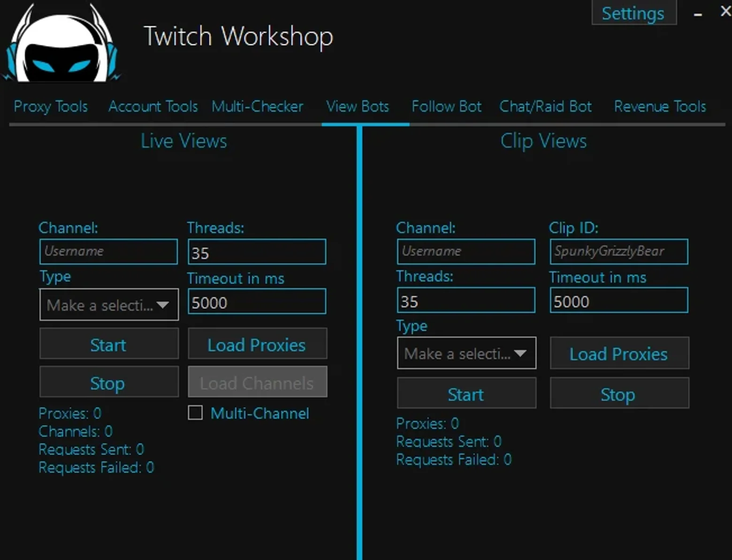
Task: Click the disabled Load Channels button
Action: click(x=257, y=383)
